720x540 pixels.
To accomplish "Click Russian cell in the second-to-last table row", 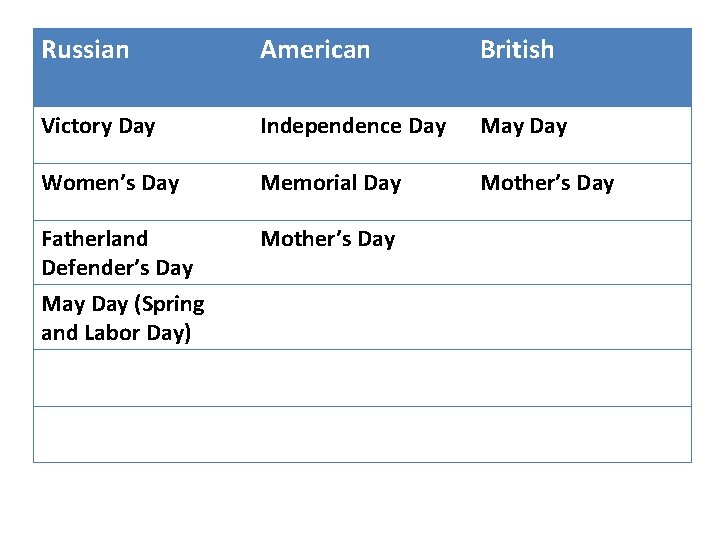I will pyautogui.click(x=142, y=378).
